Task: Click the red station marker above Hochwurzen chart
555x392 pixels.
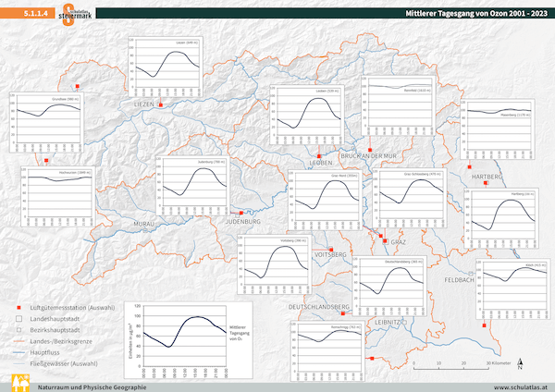Action: click(x=46, y=161)
